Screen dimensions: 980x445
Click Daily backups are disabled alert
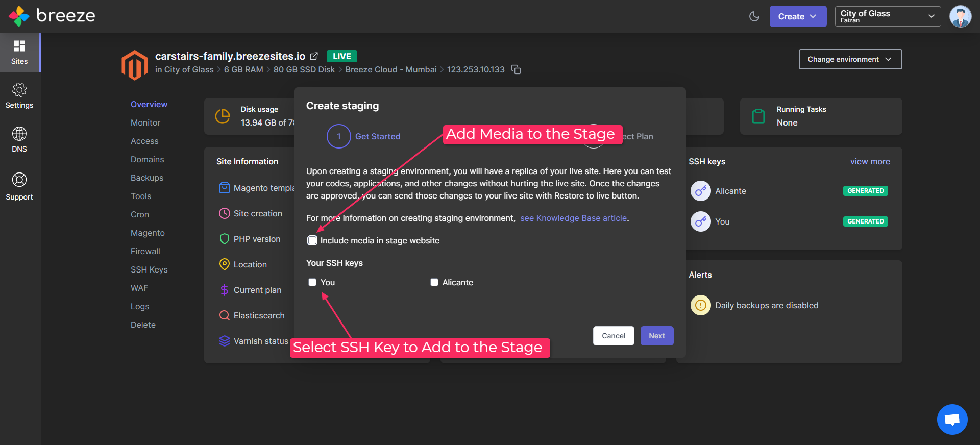coord(767,305)
